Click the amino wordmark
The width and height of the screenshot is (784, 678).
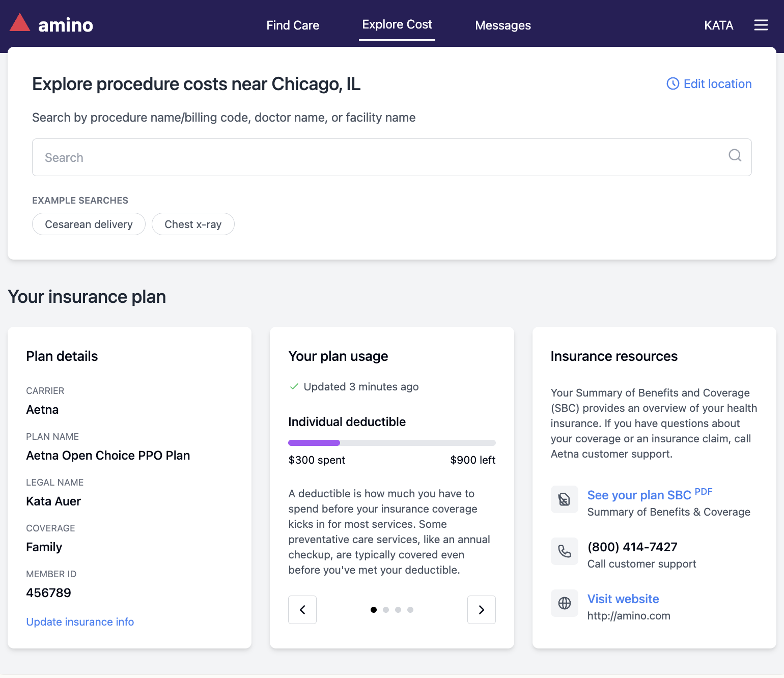click(66, 25)
